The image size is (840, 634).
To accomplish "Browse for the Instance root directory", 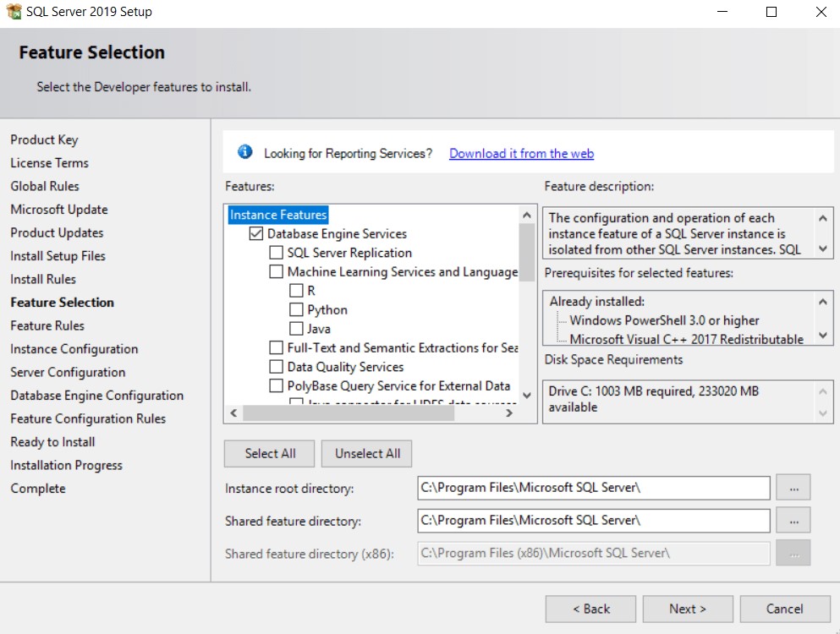I will (x=793, y=488).
